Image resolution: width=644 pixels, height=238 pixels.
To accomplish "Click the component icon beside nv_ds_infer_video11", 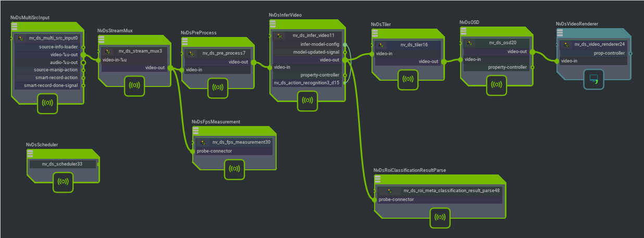I will coord(280,35).
